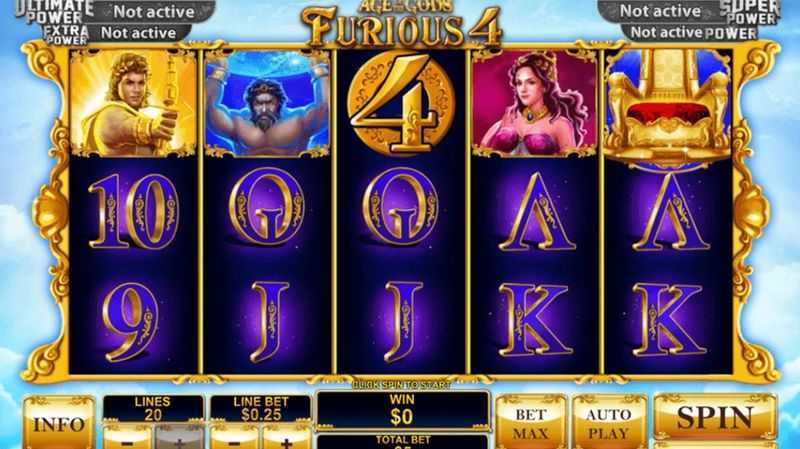Viewport: 800px width, 449px height.
Task: Start AUTO PLAY mode
Action: [609, 423]
